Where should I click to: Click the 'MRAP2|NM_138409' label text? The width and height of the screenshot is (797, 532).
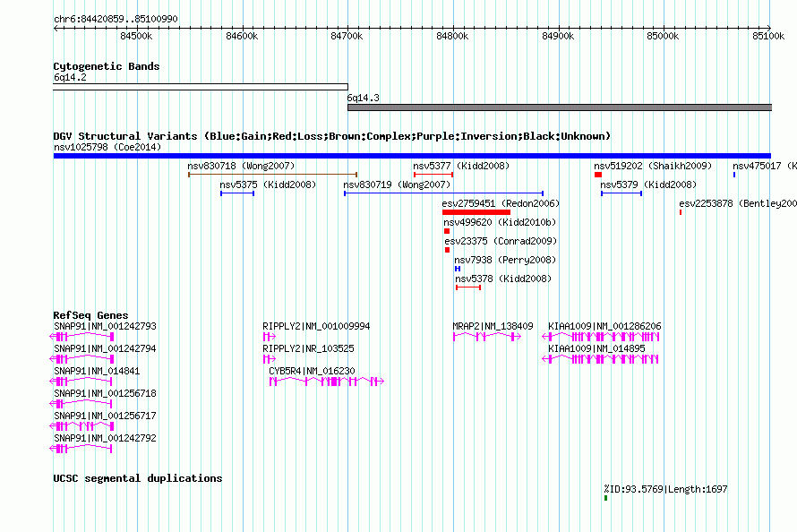(x=493, y=326)
